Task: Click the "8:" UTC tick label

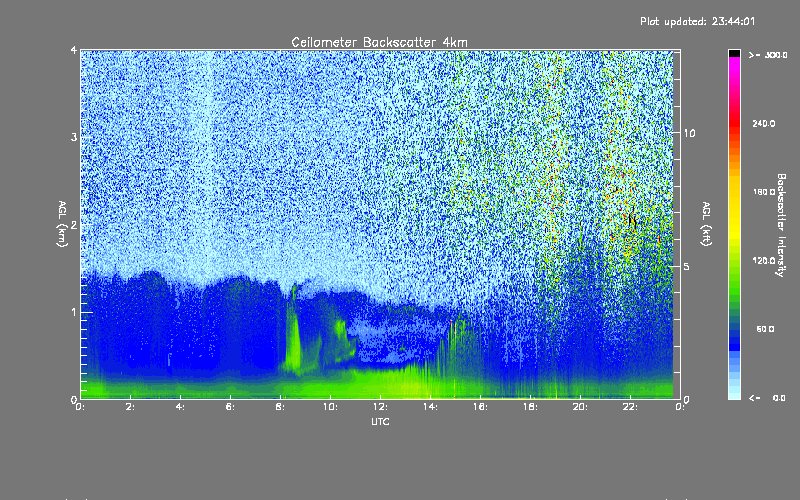Action: point(280,407)
